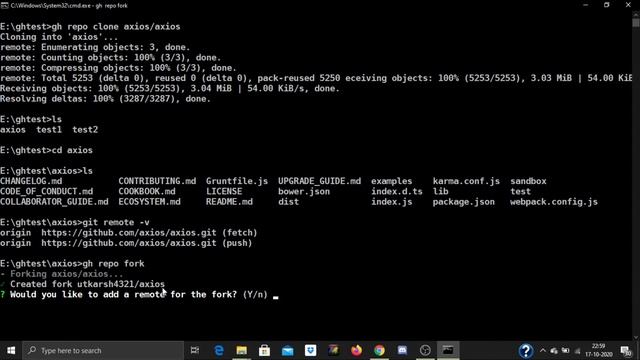
Task: Click UPGRADE_GUIDE.md in the listing
Action: pos(319,181)
